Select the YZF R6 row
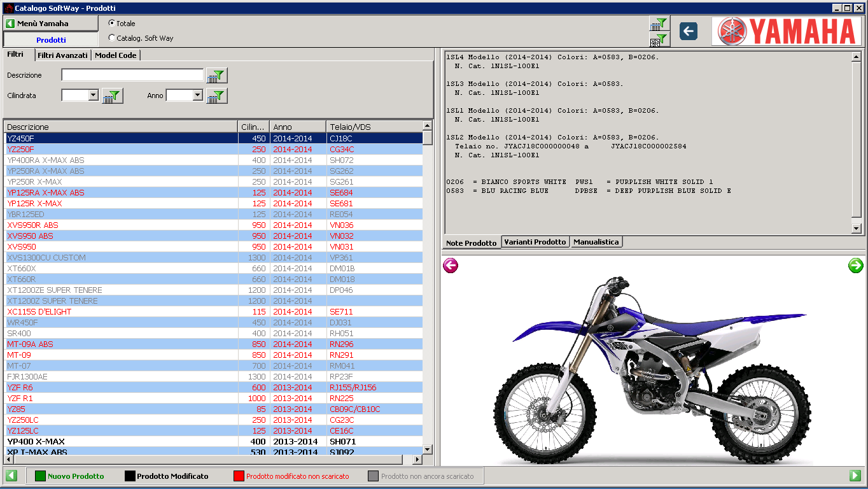Image resolution: width=868 pixels, height=489 pixels. point(213,387)
